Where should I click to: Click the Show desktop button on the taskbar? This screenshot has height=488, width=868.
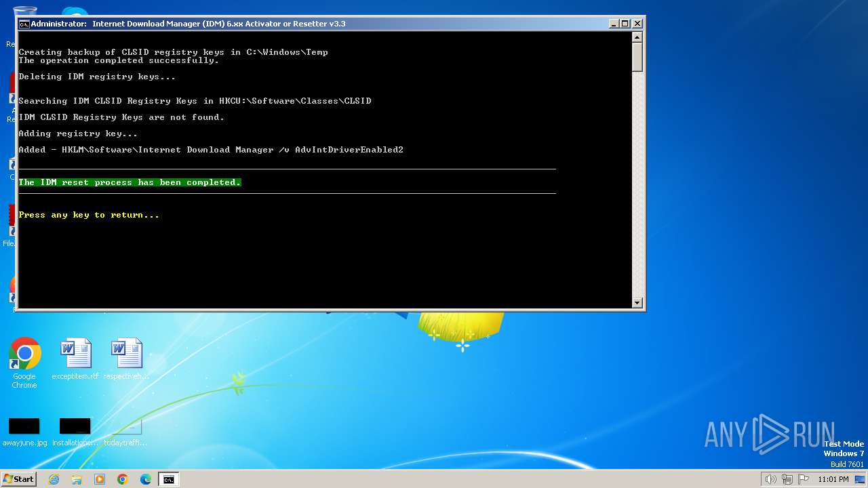[x=860, y=479]
